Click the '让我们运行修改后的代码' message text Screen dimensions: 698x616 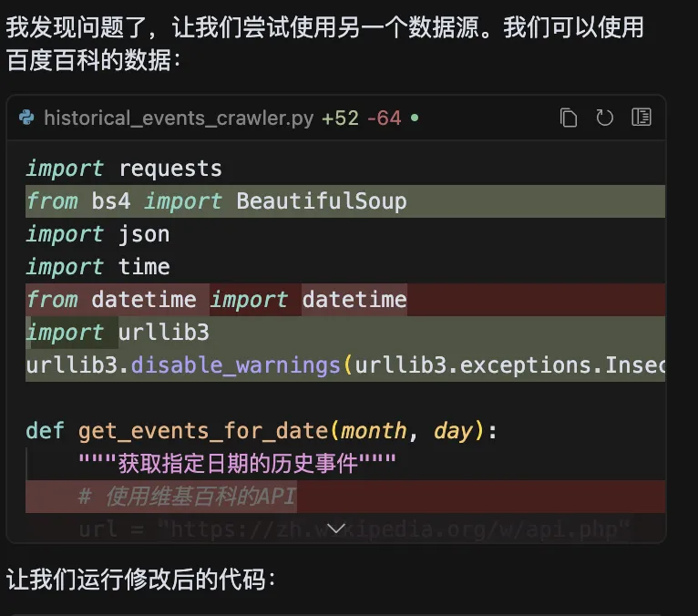coord(141,580)
